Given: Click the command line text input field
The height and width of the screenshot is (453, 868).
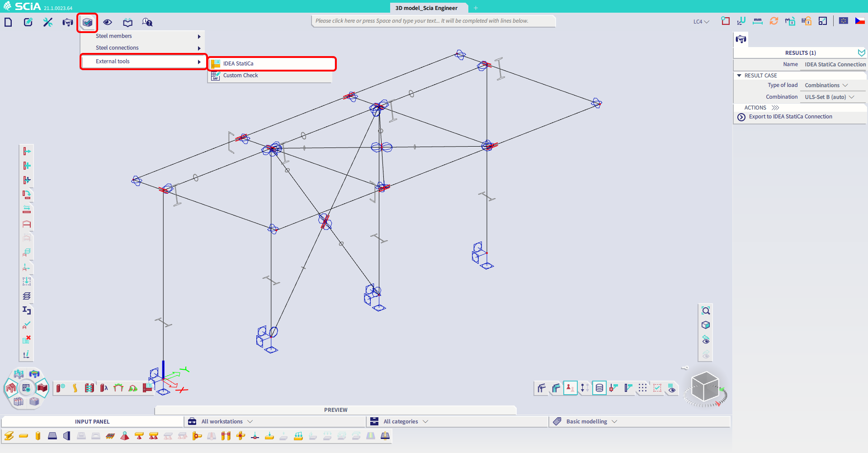Looking at the screenshot, I should (x=433, y=21).
